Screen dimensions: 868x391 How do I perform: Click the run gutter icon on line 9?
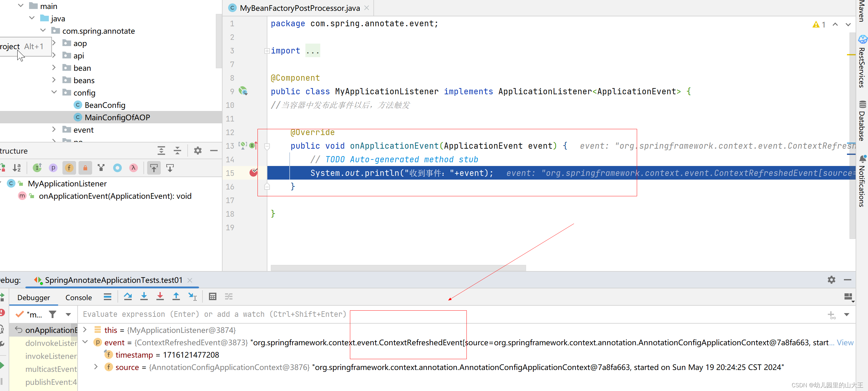click(242, 91)
